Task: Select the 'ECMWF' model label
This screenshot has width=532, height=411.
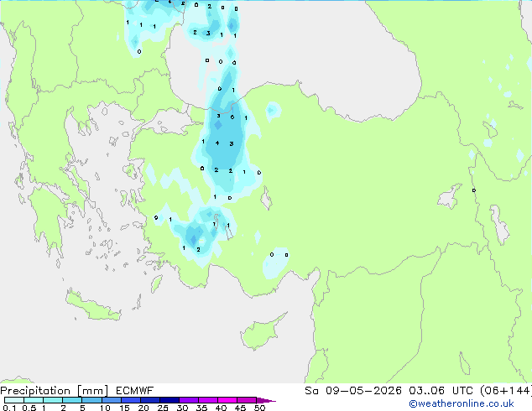Action: pyautogui.click(x=134, y=391)
